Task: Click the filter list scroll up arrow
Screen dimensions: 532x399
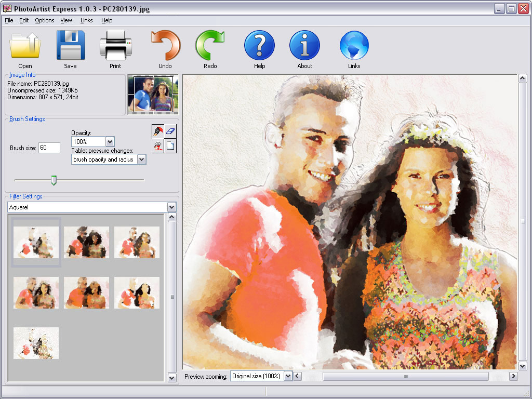Action: point(172,217)
